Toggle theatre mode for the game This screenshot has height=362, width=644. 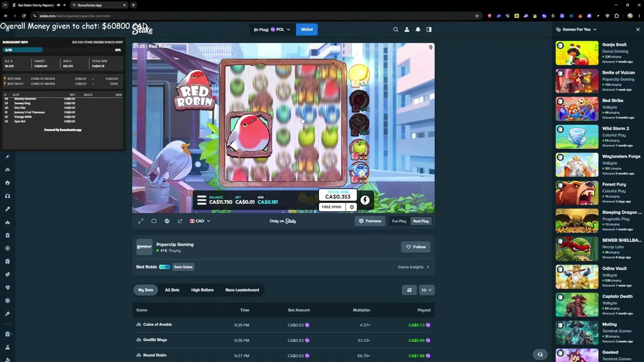(x=154, y=221)
